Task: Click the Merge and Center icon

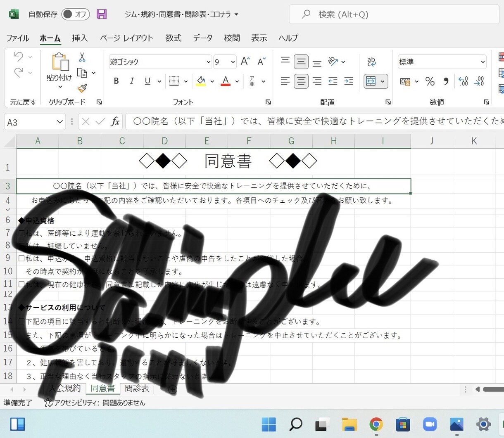Action: click(x=371, y=81)
